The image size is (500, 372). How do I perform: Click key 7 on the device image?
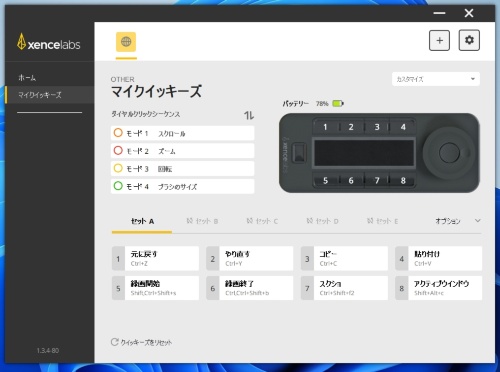[377, 181]
